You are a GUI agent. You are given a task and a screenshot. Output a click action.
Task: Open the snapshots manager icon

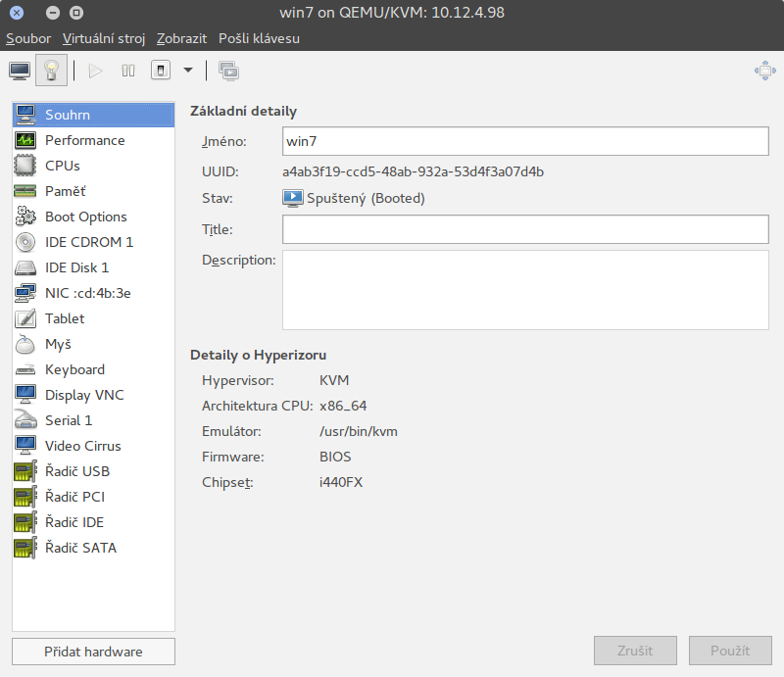pos(228,71)
